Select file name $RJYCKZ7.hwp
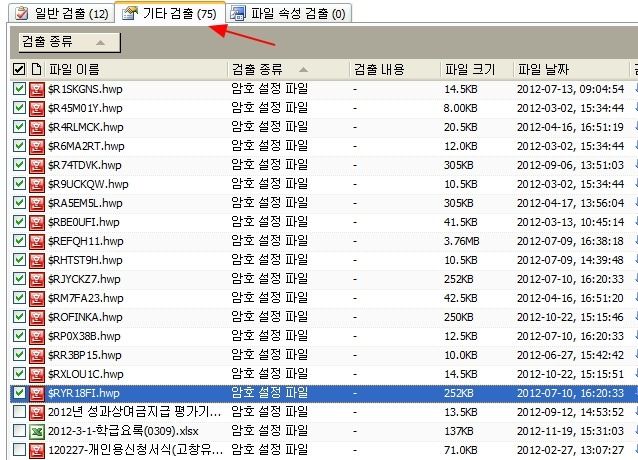The width and height of the screenshot is (638, 460). tap(84, 279)
